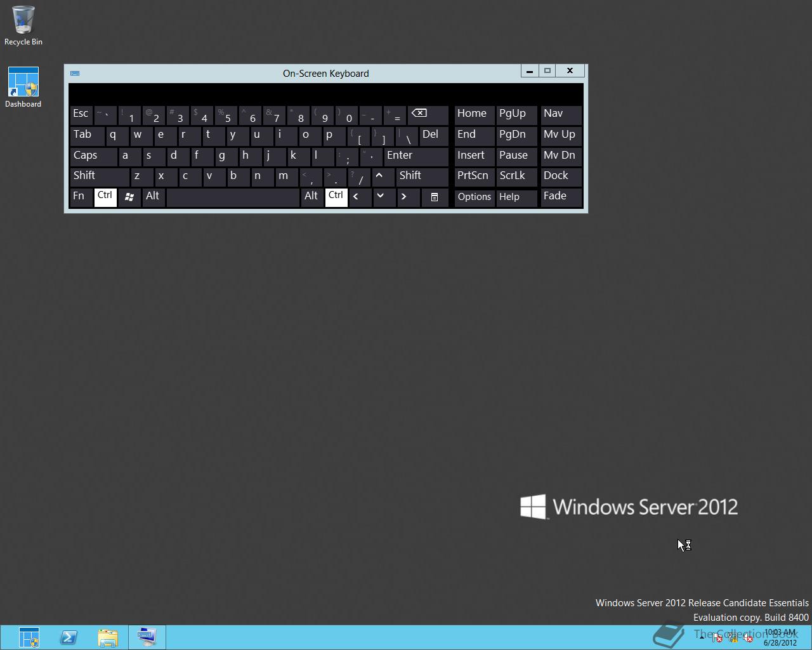812x650 pixels.
Task: Tap the number 0 key
Action: pyautogui.click(x=346, y=115)
